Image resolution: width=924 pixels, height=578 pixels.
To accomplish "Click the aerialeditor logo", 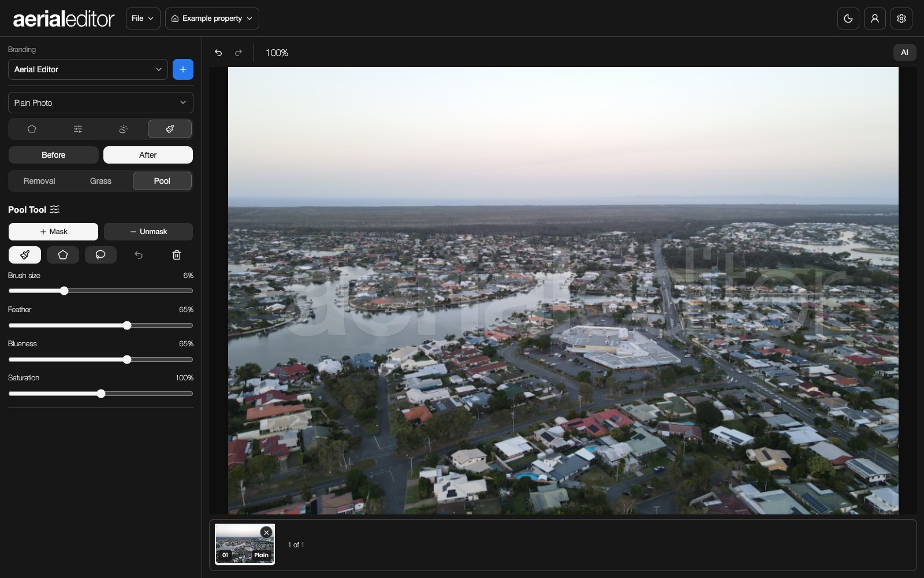I will click(64, 18).
